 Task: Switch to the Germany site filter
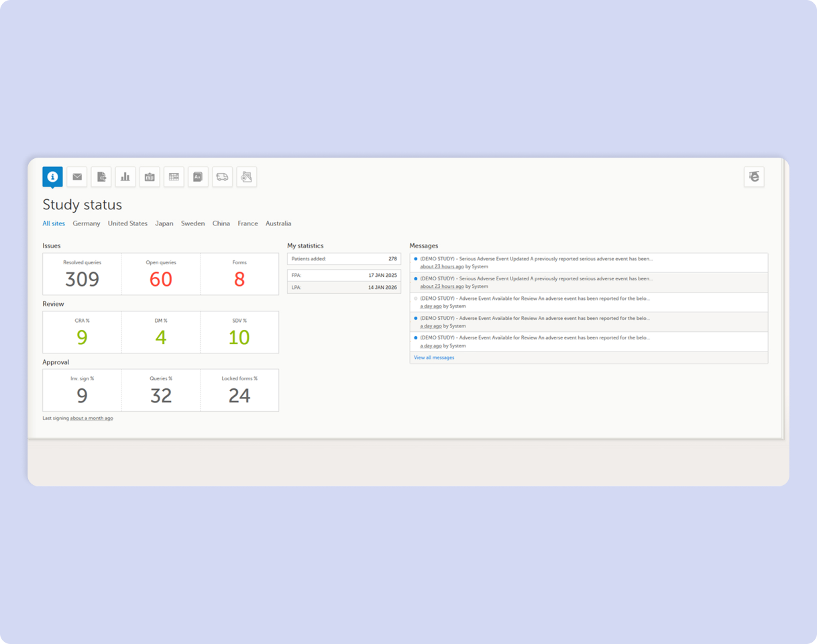pos(87,223)
